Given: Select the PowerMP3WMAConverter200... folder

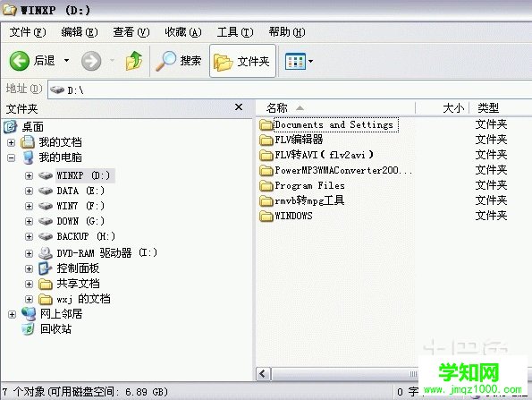Looking at the screenshot, I should click(x=343, y=170).
